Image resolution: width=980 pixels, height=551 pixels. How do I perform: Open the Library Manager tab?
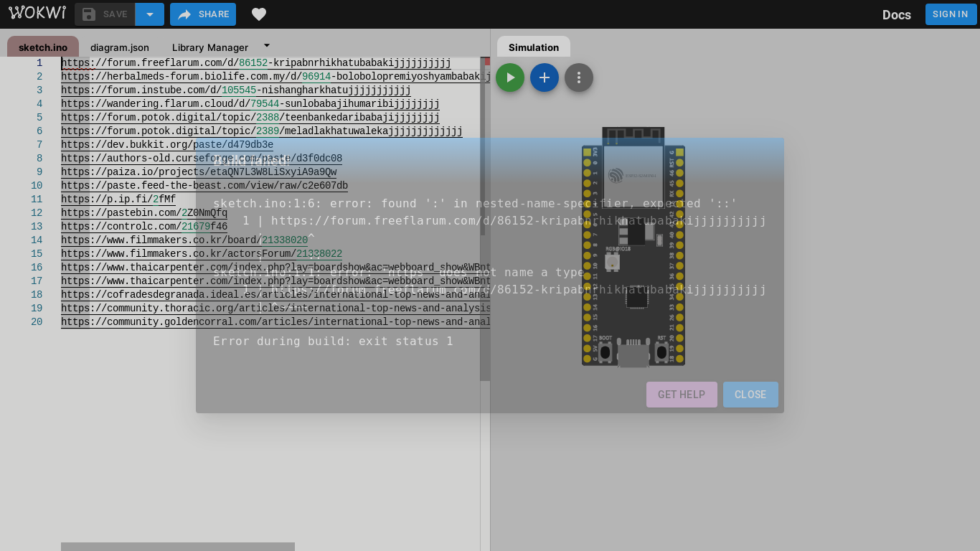click(210, 47)
